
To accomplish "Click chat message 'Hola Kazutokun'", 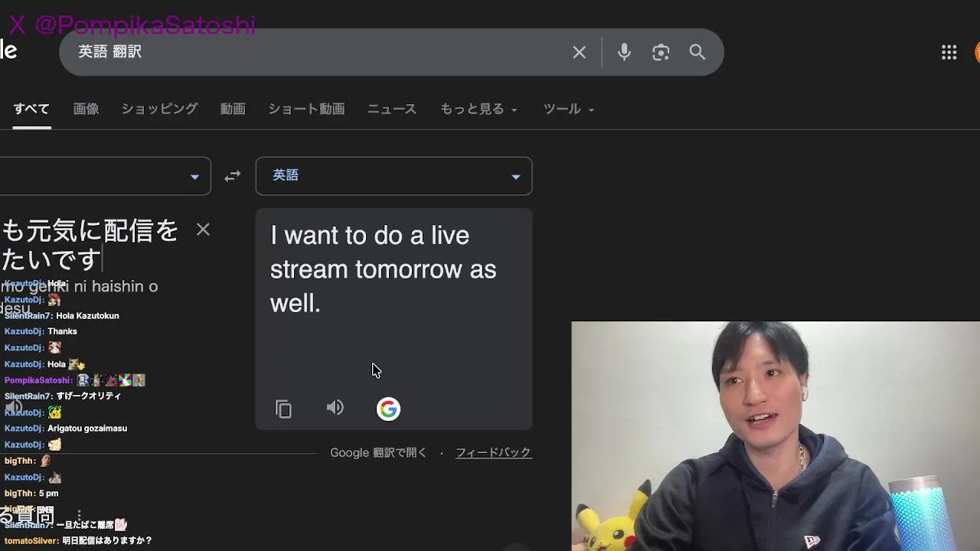I will [x=87, y=316].
